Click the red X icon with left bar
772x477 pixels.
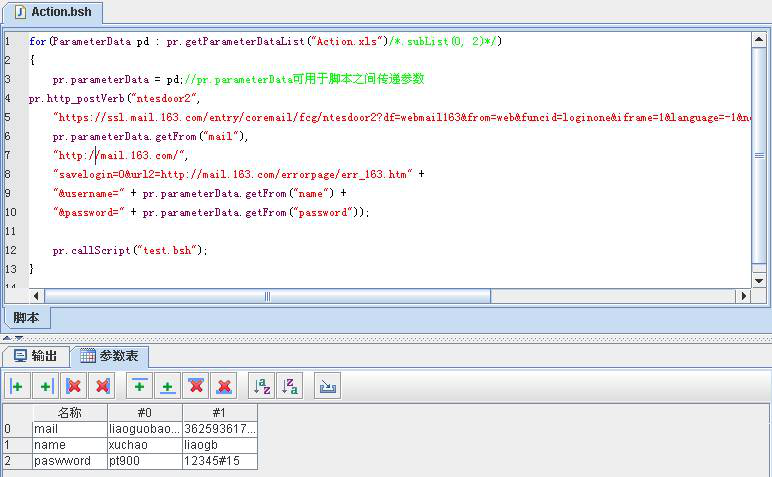point(73,386)
